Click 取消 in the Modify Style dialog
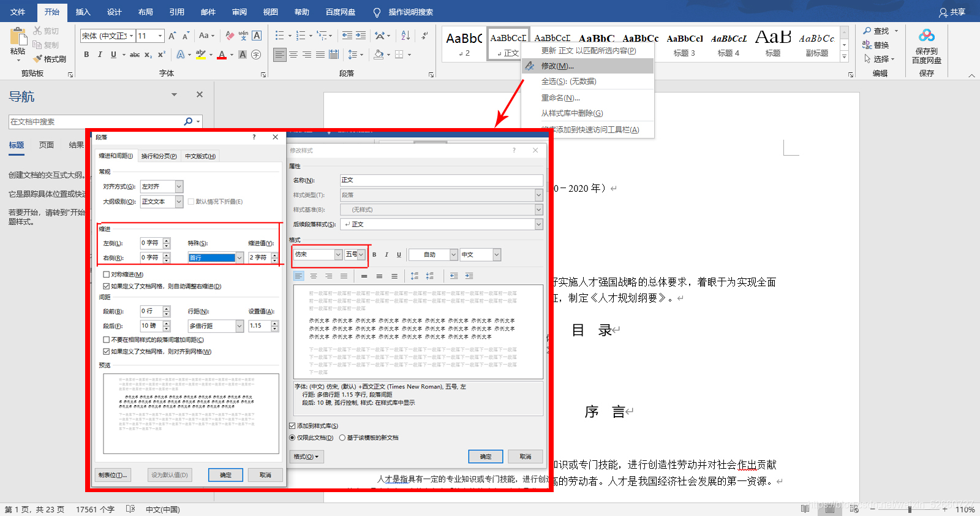The height and width of the screenshot is (516, 980). [x=526, y=457]
